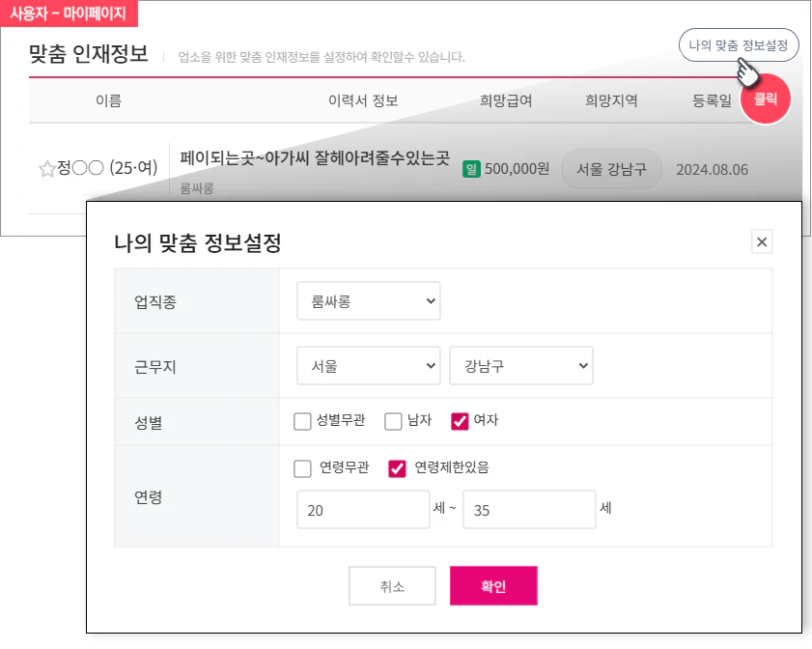
Task: Open the 서울 region dropdown
Action: click(367, 365)
